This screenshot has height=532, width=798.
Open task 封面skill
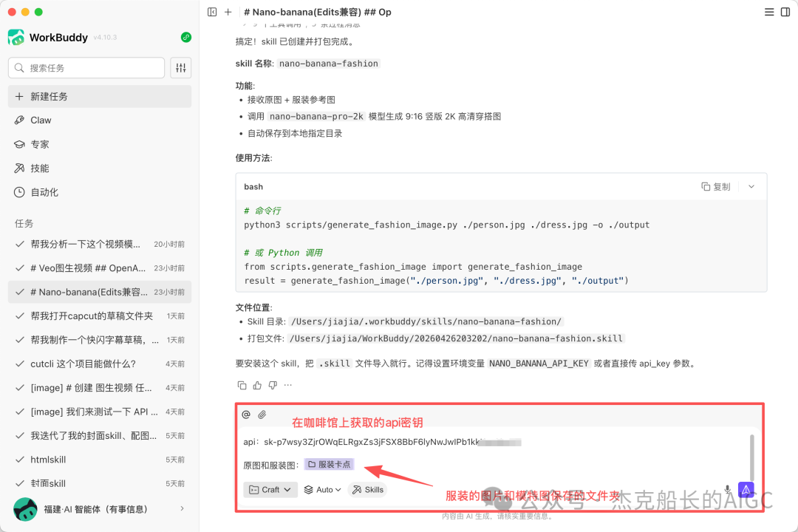(x=100, y=484)
